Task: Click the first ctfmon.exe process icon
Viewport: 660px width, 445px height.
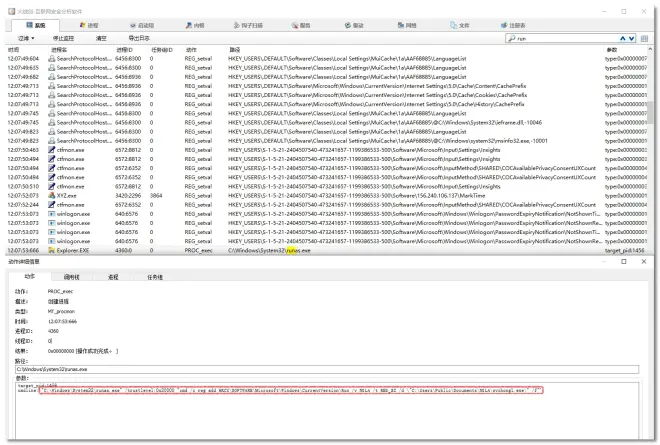Action: (52, 148)
